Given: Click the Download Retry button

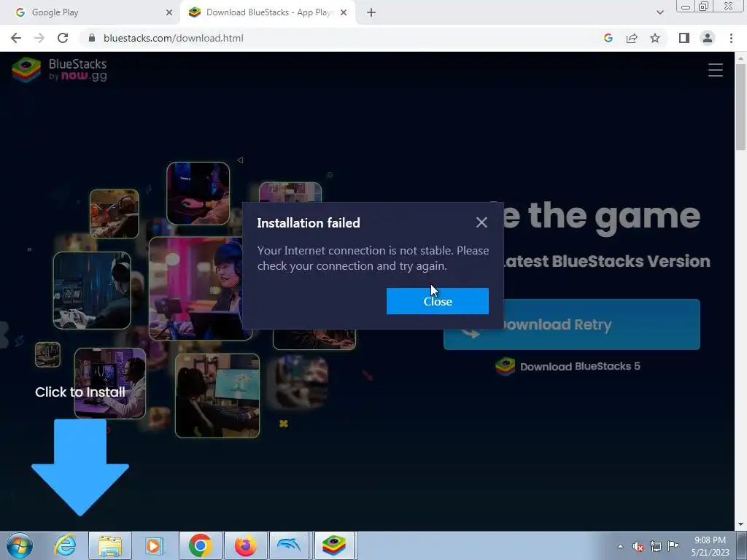Looking at the screenshot, I should [x=572, y=324].
